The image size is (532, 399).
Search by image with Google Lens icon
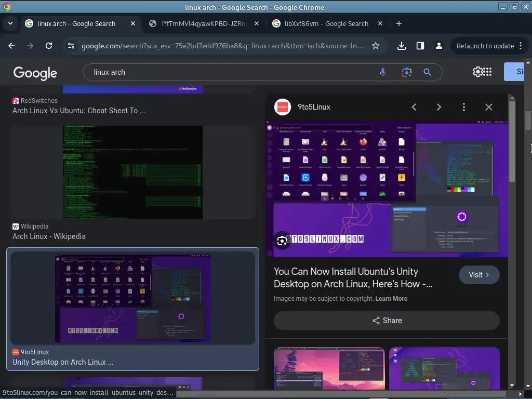coord(406,72)
